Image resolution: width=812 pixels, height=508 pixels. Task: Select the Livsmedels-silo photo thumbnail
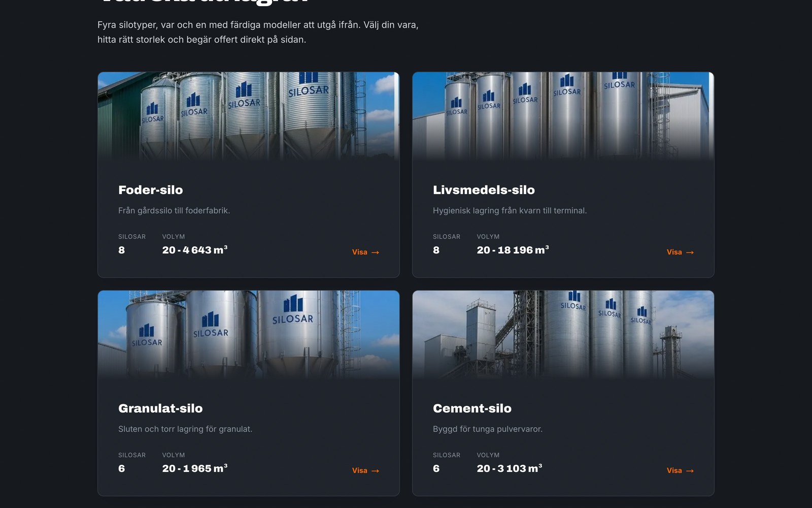tap(563, 117)
